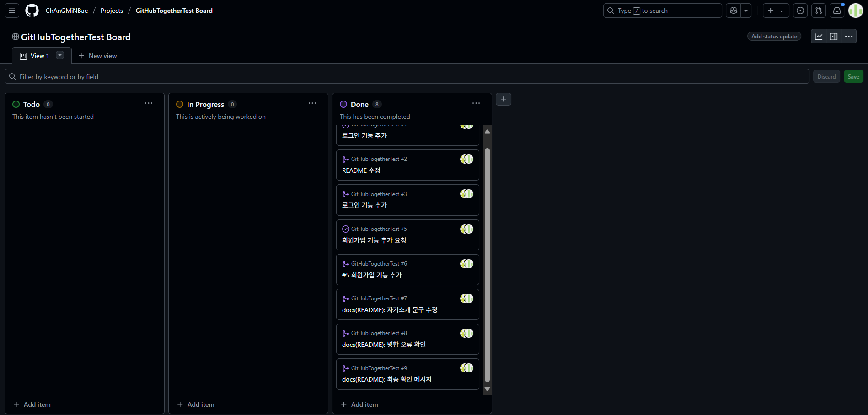Open the notifications inbox
The height and width of the screenshot is (415, 868).
pos(837,11)
